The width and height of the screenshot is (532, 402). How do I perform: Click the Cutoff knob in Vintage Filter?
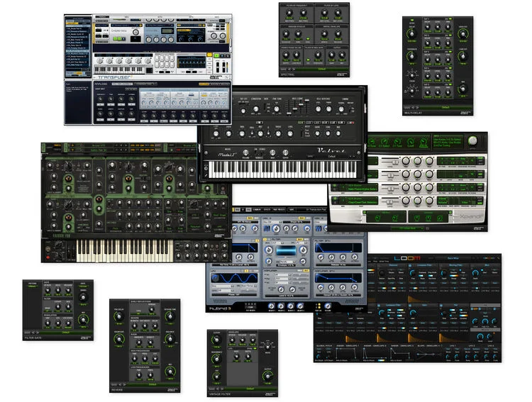point(216,340)
